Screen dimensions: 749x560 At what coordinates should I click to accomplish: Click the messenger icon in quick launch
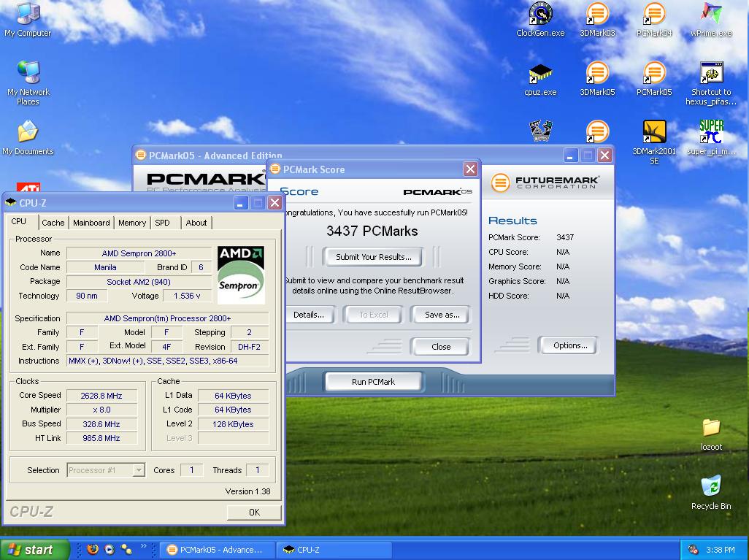point(126,549)
